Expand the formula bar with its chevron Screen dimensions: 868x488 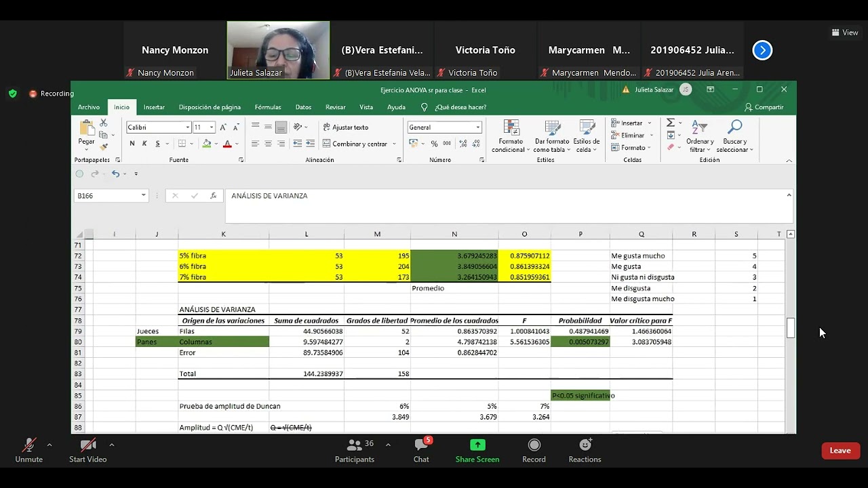tap(789, 195)
